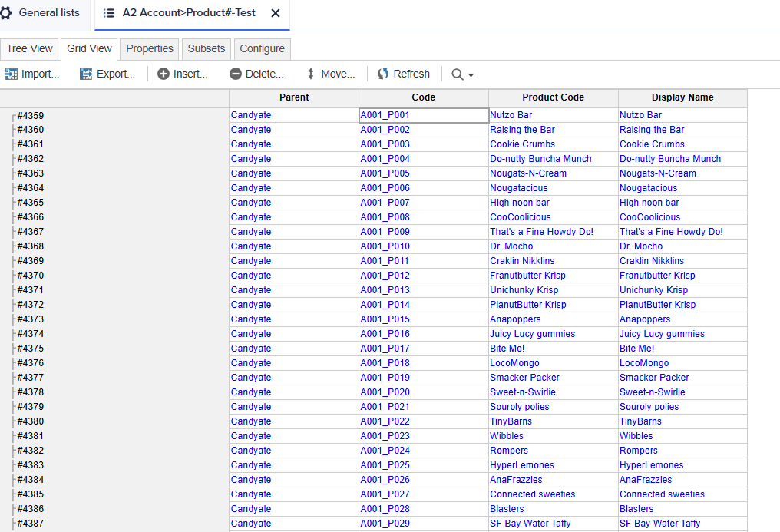Click the search magnifier icon
This screenshot has height=532, width=780.
457,74
